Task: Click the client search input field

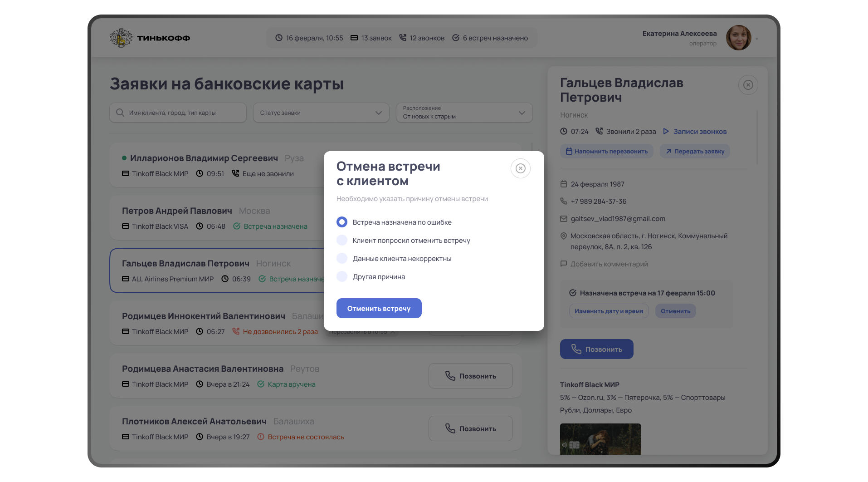Action: [x=178, y=113]
